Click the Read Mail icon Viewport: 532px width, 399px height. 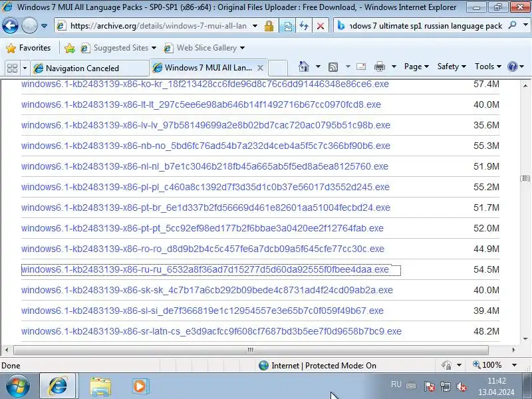pyautogui.click(x=361, y=66)
